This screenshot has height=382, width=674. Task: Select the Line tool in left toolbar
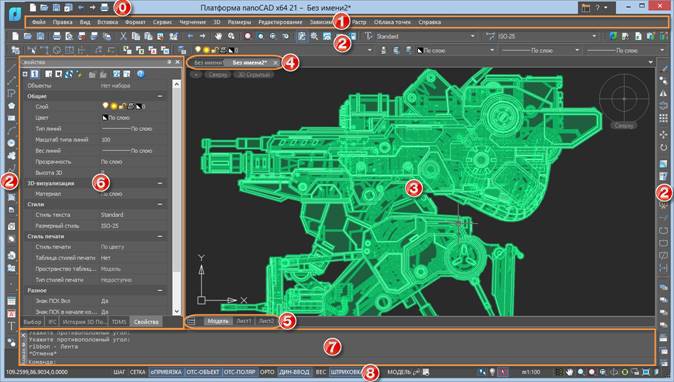pos(12,69)
